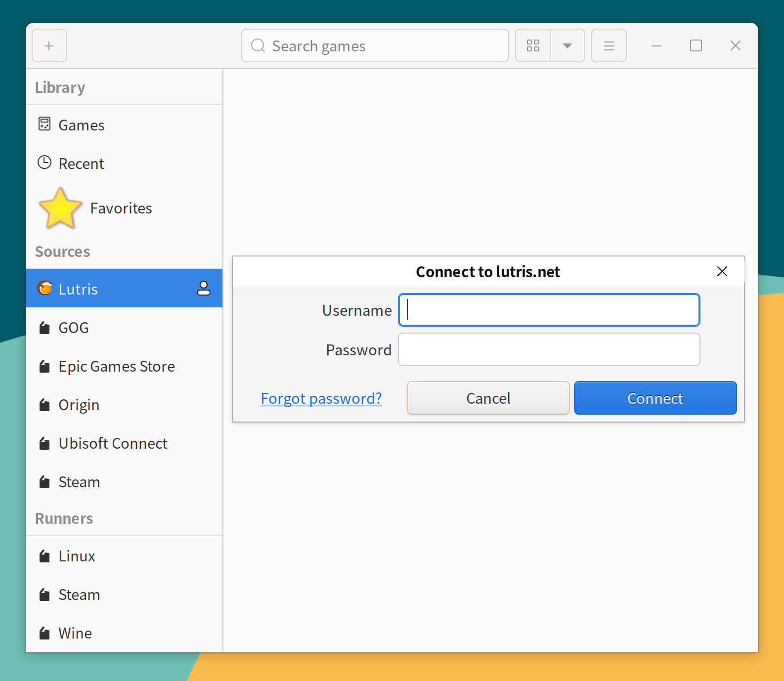784x681 pixels.
Task: Click the Cancel button in dialog
Action: pyautogui.click(x=488, y=398)
